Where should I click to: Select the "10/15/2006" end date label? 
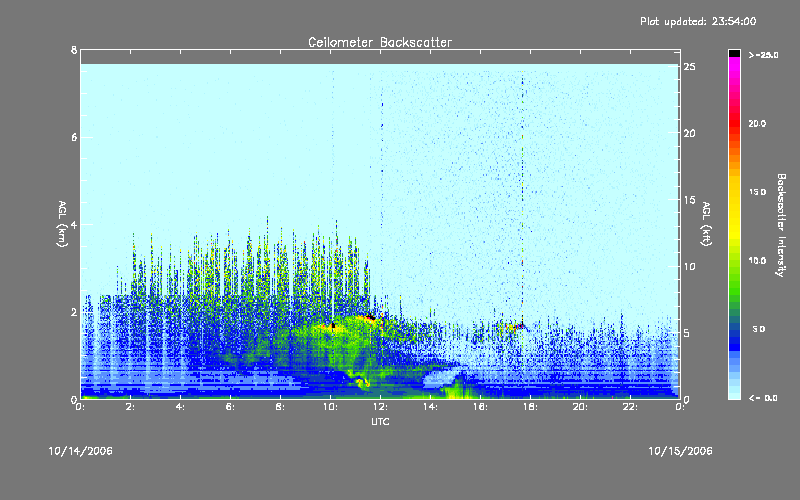[680, 451]
